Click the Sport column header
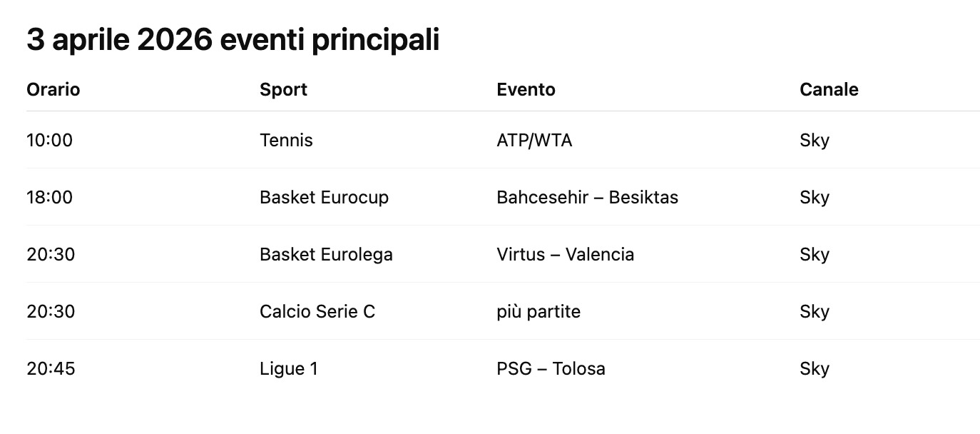Screen dimensions: 980x434 tap(283, 90)
